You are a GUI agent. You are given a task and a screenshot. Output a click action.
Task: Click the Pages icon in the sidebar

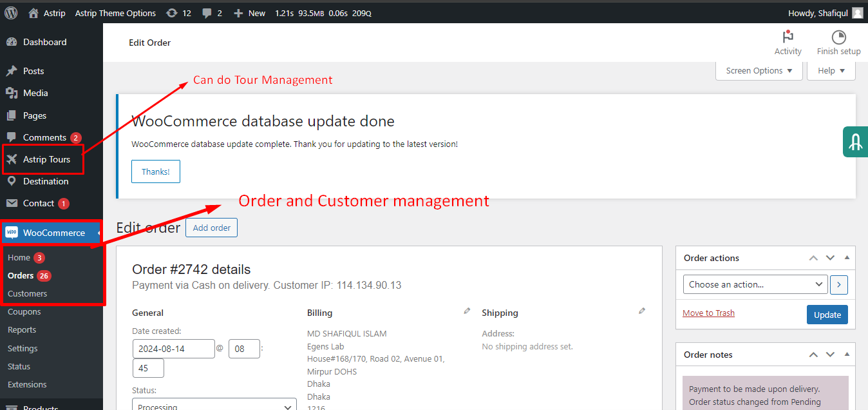[12, 115]
